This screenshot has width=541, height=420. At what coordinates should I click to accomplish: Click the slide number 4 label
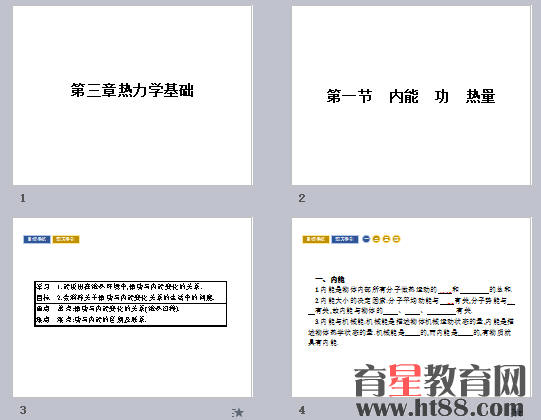(302, 410)
